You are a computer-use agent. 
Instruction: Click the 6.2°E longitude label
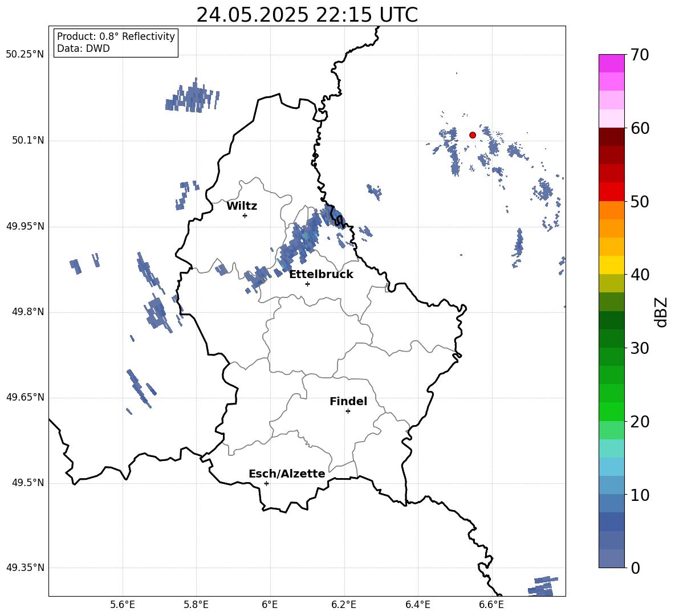tap(344, 605)
